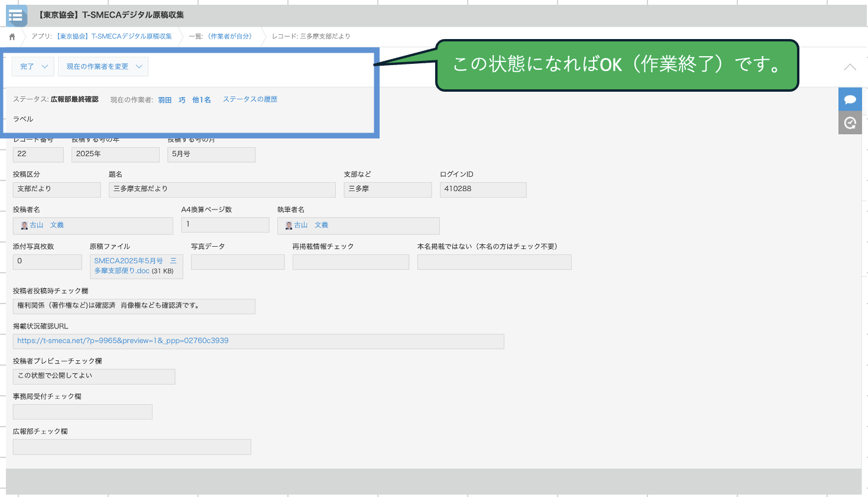Screen dimensions: 868x497
Task: Click the empty 広報部チェック欄 field
Action: point(132,447)
